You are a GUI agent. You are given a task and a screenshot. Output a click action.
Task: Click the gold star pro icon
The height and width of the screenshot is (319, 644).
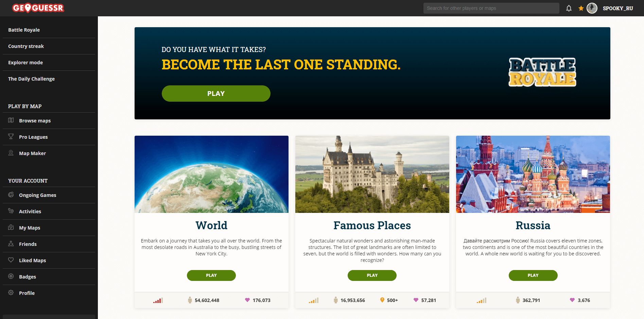(x=581, y=8)
